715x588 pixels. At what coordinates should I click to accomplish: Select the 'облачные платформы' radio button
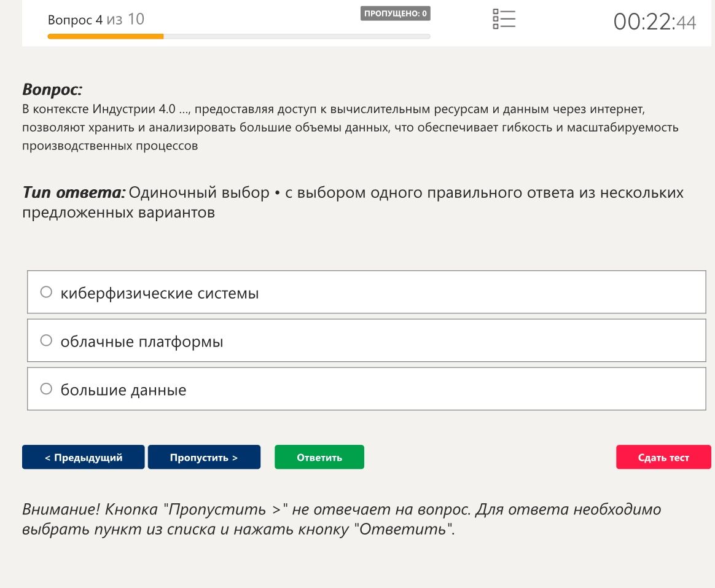(46, 340)
